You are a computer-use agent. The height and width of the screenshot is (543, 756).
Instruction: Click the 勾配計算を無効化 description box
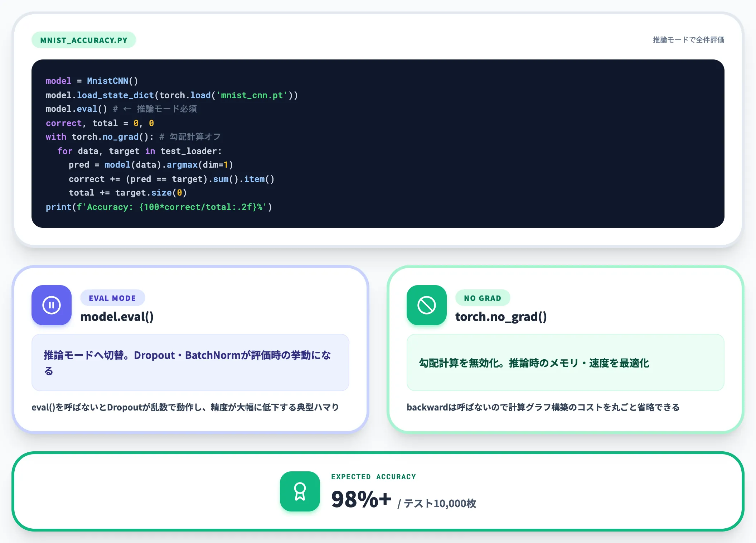566,362
